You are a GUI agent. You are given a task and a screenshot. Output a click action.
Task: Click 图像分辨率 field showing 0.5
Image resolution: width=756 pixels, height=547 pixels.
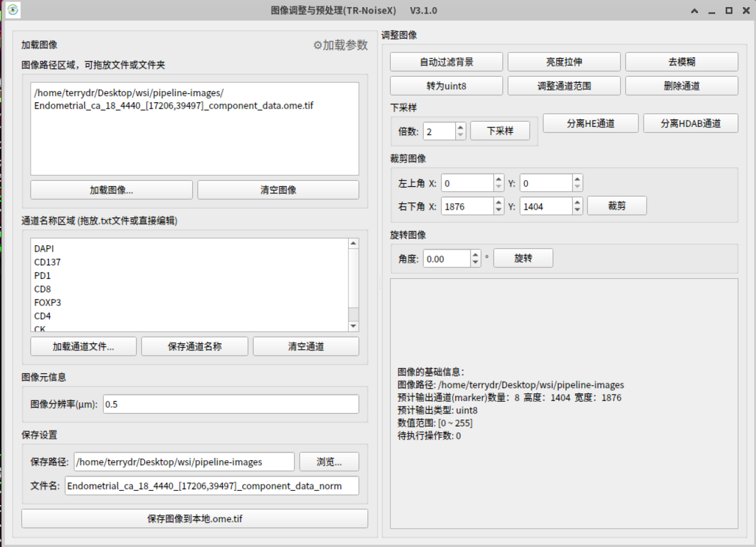click(x=231, y=404)
